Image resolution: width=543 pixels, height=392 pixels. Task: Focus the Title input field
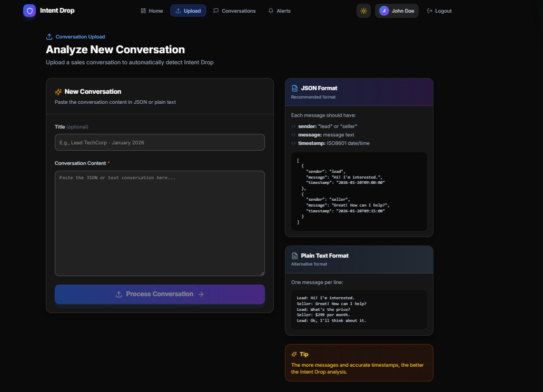160,142
